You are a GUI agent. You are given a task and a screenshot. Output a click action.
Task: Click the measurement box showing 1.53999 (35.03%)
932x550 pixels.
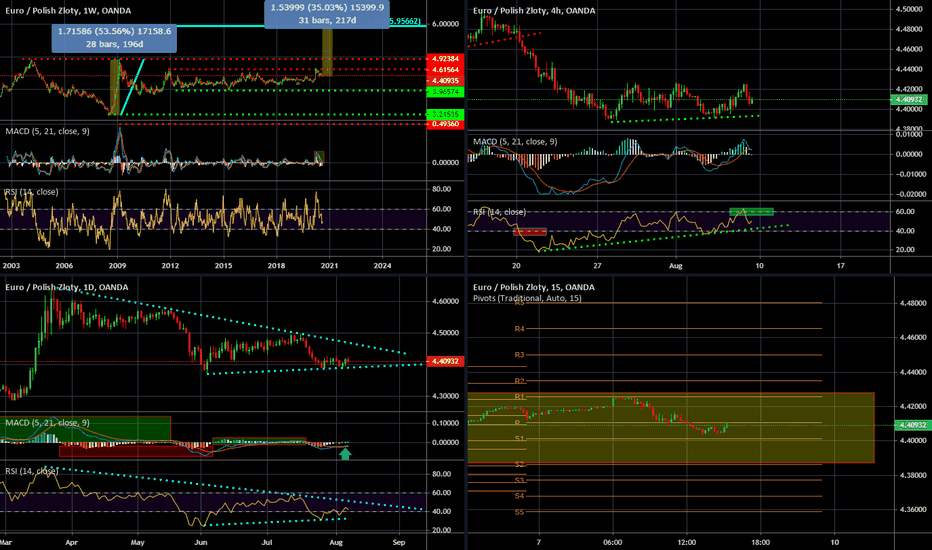[x=327, y=14]
